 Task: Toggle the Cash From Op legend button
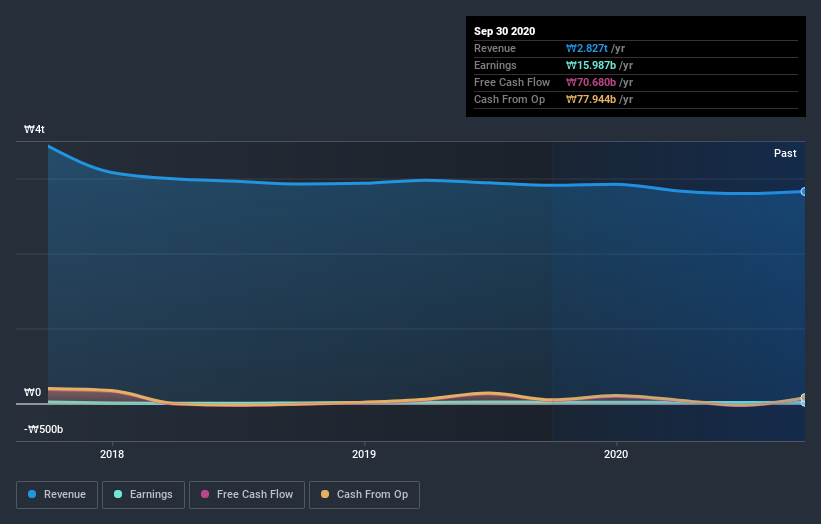pyautogui.click(x=364, y=495)
